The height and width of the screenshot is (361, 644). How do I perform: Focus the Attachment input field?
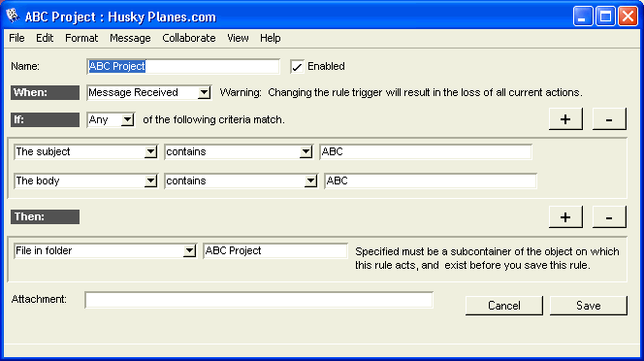259,300
